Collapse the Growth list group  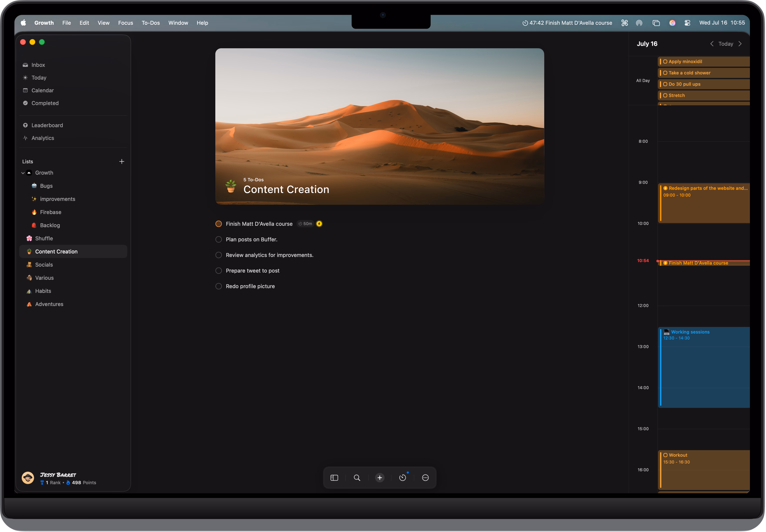click(23, 173)
